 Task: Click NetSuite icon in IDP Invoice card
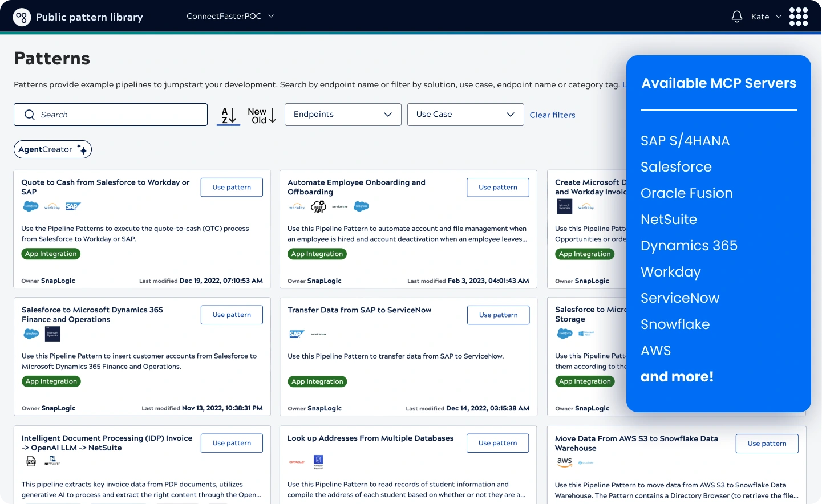(52, 461)
